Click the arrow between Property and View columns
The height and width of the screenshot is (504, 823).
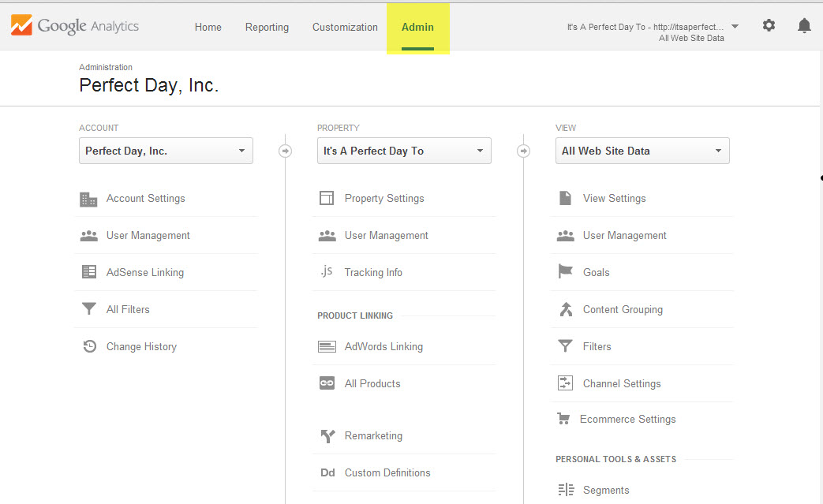click(x=523, y=151)
